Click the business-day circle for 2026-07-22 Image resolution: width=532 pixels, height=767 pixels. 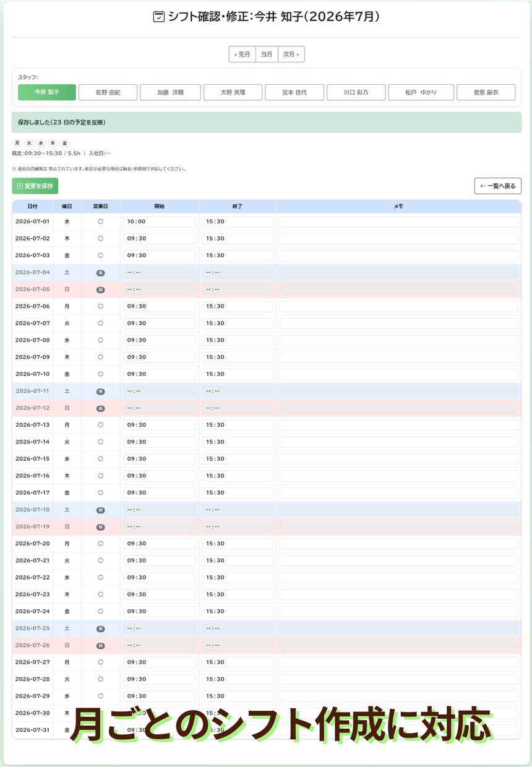tap(100, 578)
